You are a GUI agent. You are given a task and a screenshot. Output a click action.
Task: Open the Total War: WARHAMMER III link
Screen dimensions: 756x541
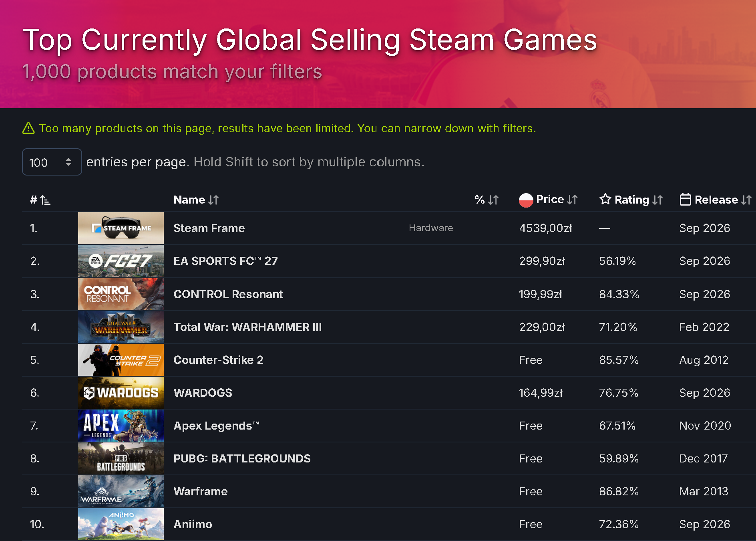(x=247, y=327)
